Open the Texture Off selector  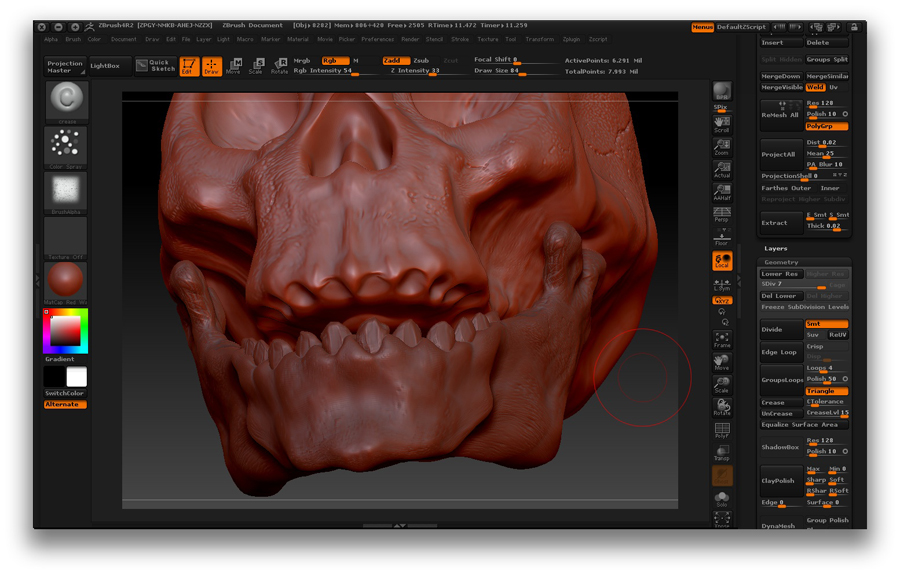click(66, 238)
